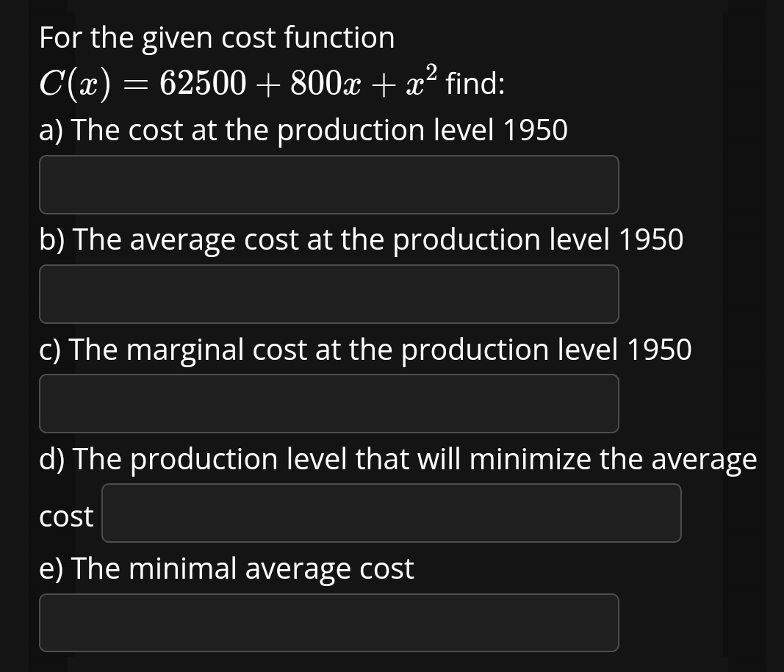This screenshot has height=672, width=784.
Task: Click the question e prompt text
Action: pos(226,568)
